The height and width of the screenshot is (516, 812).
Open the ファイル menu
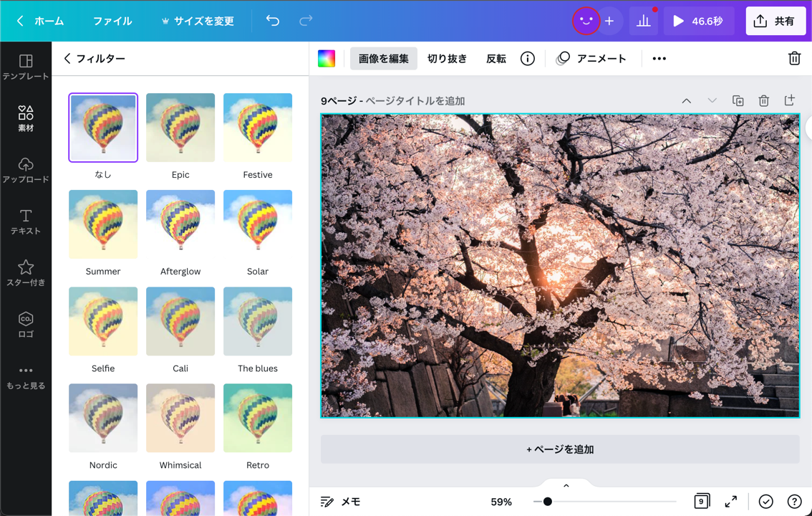coord(112,21)
